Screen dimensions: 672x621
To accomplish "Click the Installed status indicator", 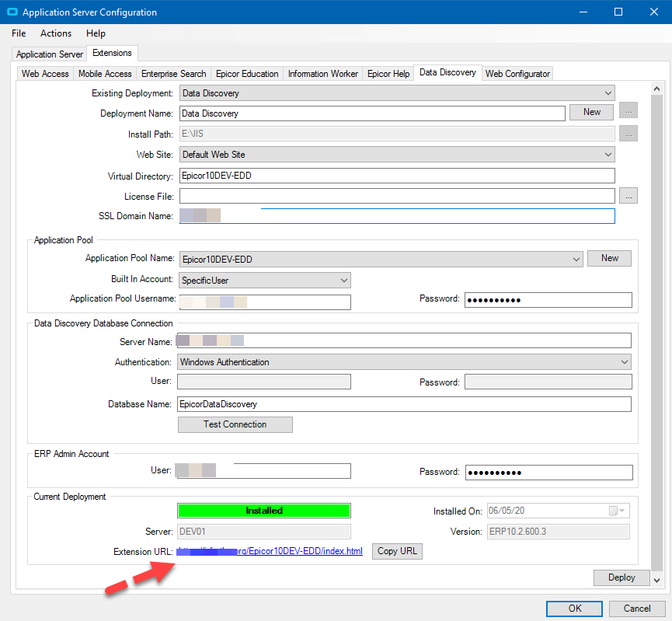I will click(264, 511).
